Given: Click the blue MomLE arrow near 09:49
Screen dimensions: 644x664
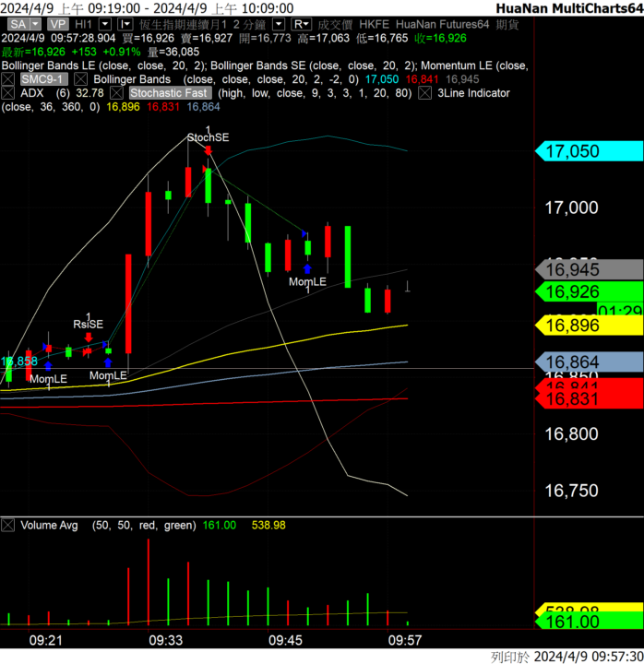Looking at the screenshot, I should pos(307,268).
